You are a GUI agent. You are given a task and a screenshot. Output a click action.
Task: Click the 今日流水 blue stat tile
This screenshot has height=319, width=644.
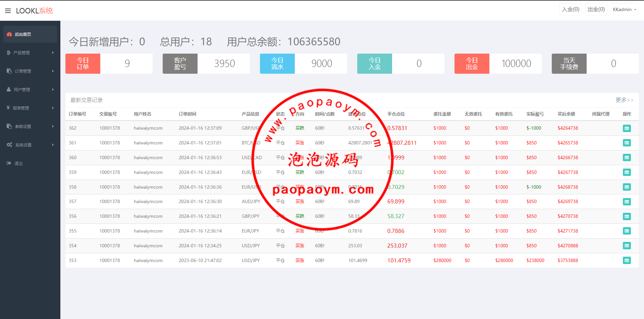277,64
